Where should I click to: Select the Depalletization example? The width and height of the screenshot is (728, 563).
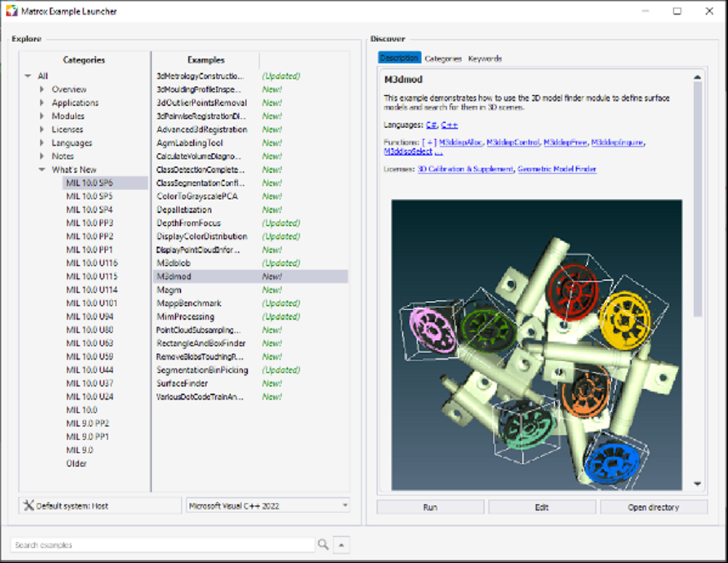184,210
